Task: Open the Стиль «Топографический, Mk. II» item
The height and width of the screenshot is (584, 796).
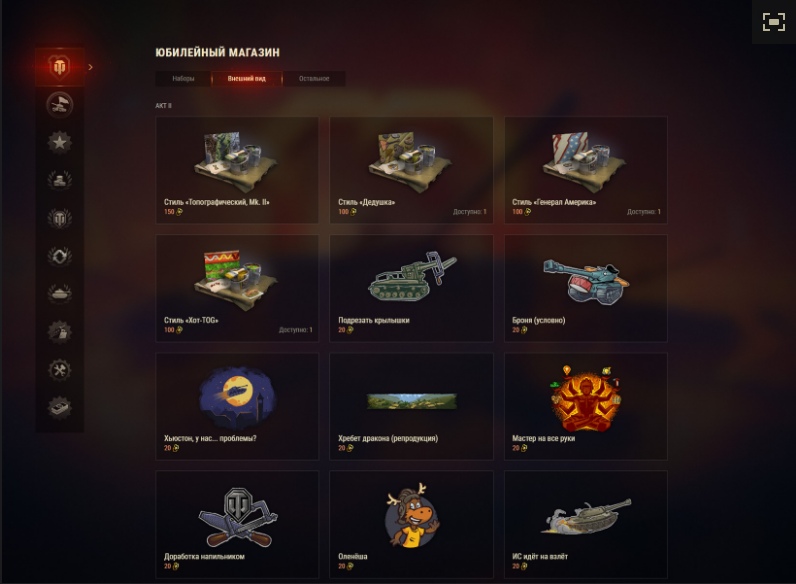Action: (237, 170)
